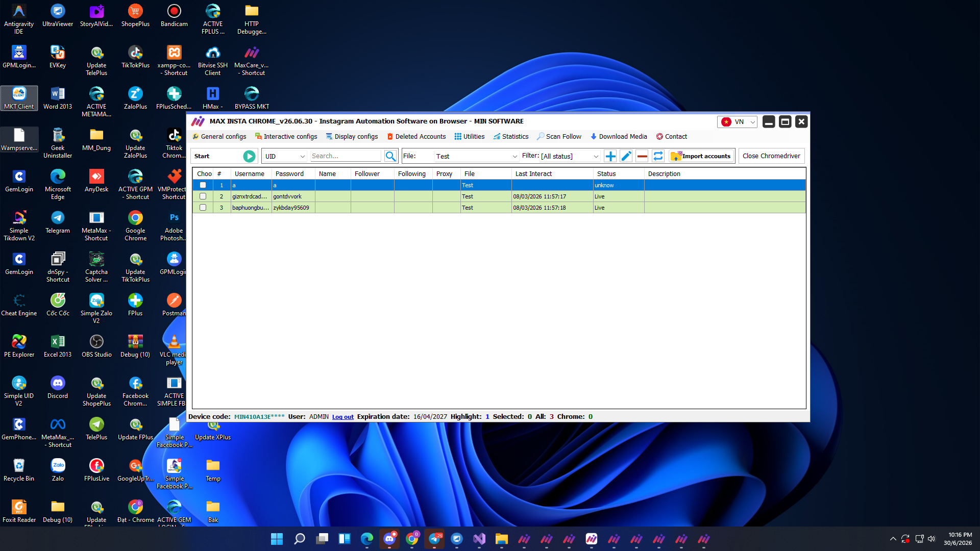Open Download Media menu

click(619, 137)
